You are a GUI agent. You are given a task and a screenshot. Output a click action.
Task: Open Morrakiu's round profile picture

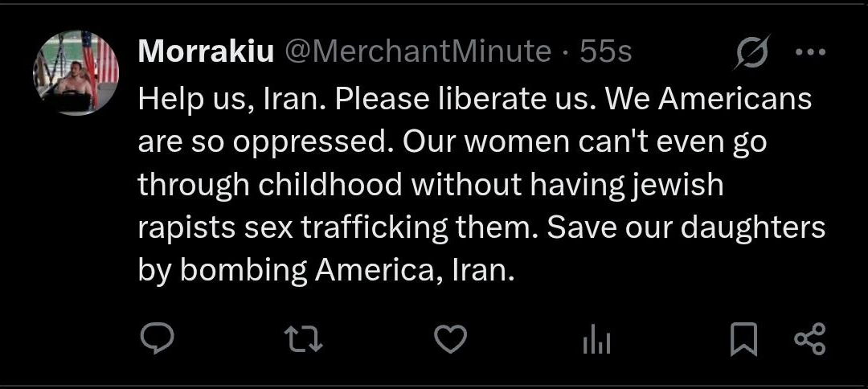[76, 73]
